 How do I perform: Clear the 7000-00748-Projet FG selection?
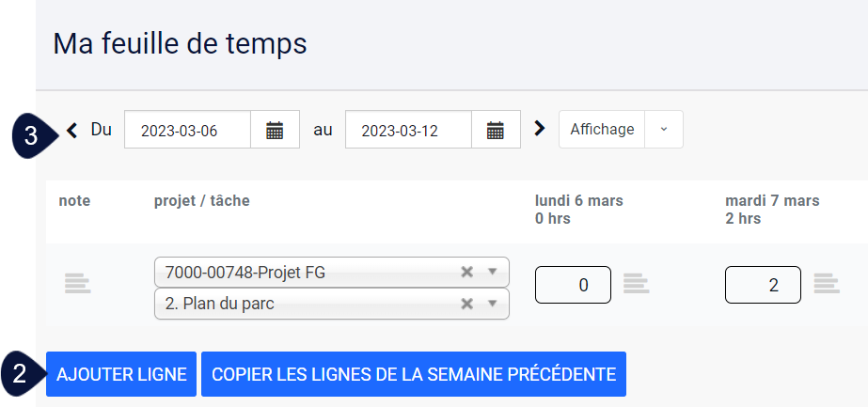pos(467,272)
